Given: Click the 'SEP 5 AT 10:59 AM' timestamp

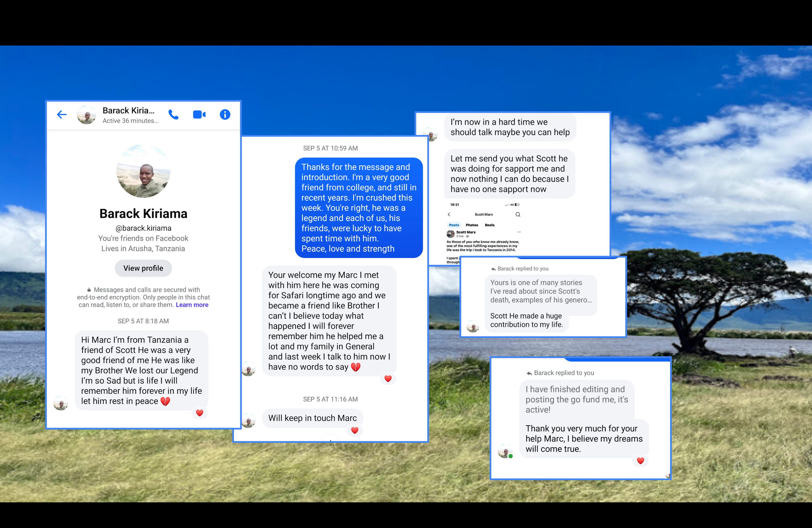Looking at the screenshot, I should coord(330,148).
